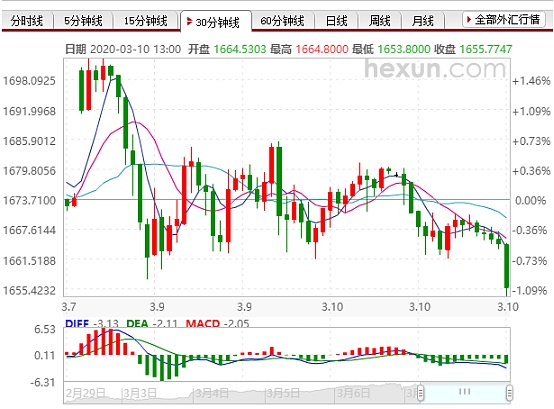Click the range slider center grip
554x409 pixels.
tap(465, 391)
